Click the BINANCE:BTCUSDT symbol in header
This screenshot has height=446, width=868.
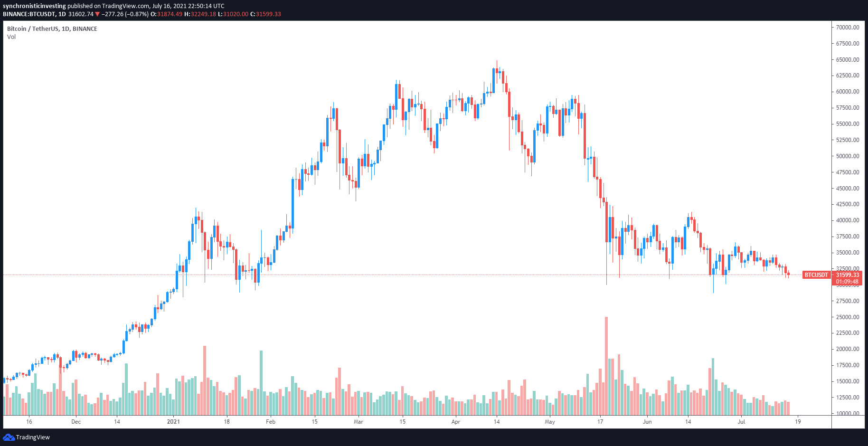pyautogui.click(x=29, y=14)
